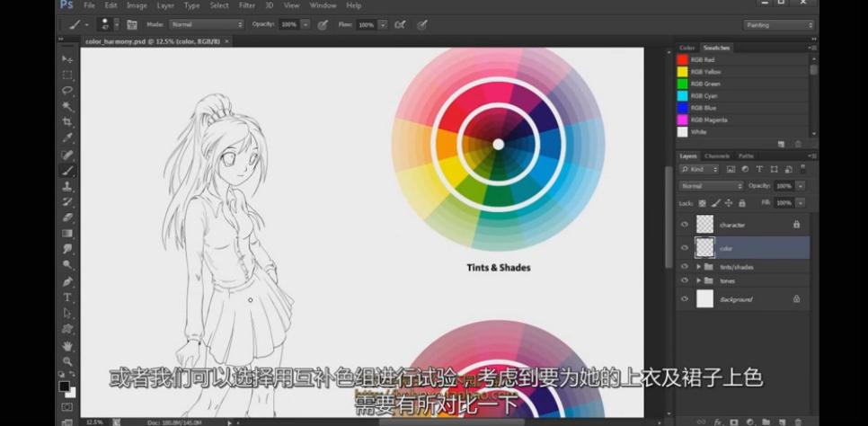Select the History Brush tool
Screen dimensions: 868x426
point(67,201)
